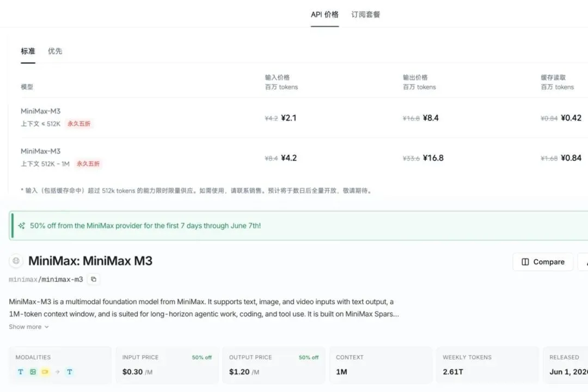Click the struck-through ¥33.6 original price
Screen dimensions: 588x392
click(412, 158)
